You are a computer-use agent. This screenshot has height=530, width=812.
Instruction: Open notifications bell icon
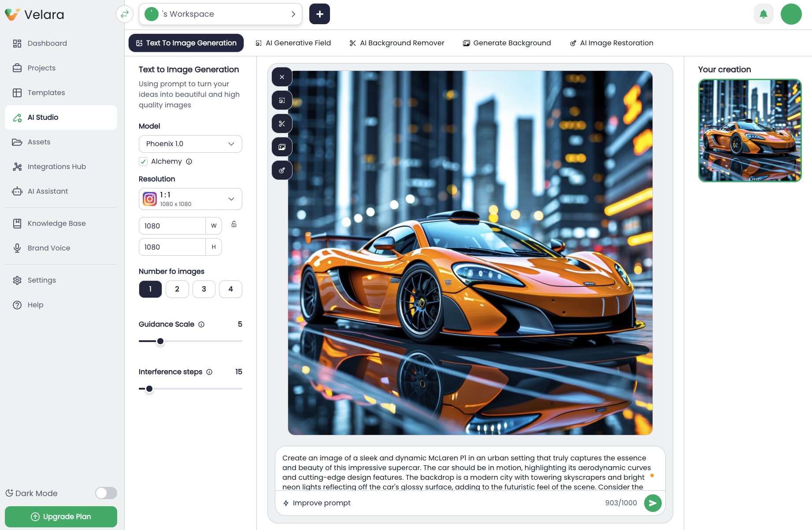764,14
